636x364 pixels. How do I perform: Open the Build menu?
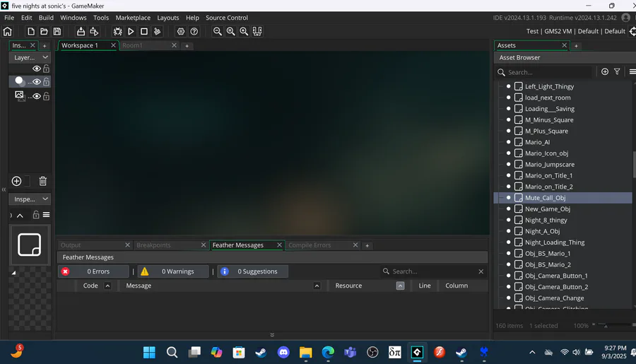click(x=46, y=18)
